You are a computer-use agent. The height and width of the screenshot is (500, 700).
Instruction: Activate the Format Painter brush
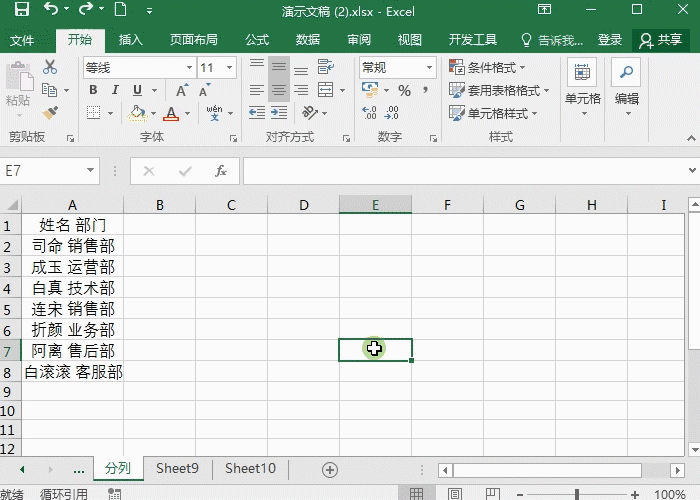click(x=50, y=112)
